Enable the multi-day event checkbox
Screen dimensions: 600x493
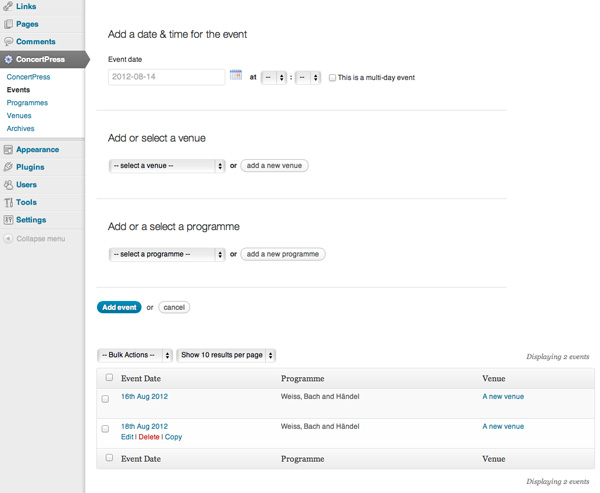tap(332, 78)
